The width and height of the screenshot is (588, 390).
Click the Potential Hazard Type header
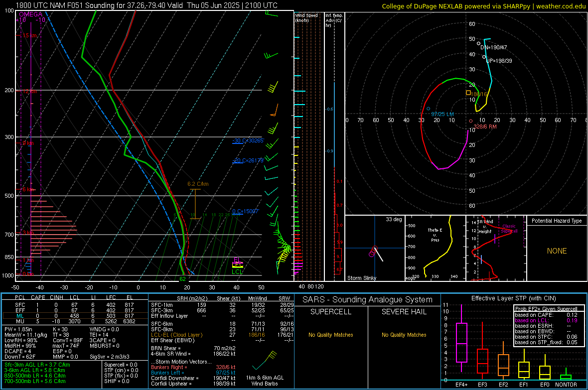pos(557,221)
